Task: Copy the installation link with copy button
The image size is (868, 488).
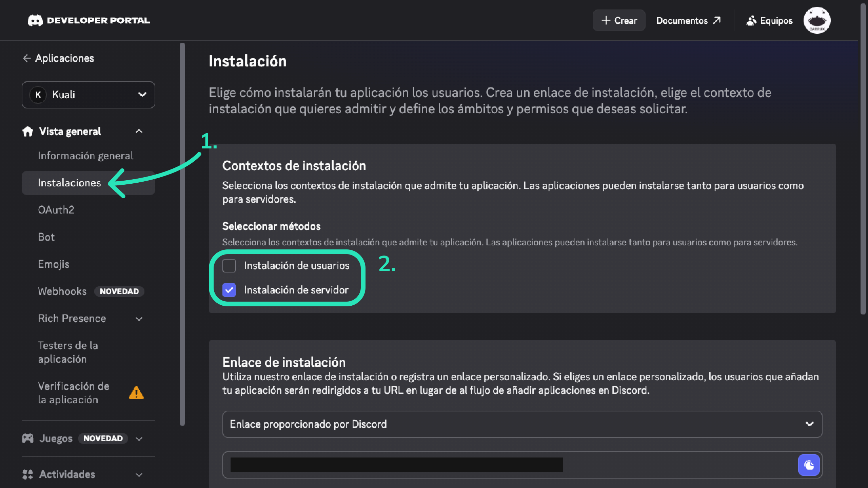Action: 809,465
